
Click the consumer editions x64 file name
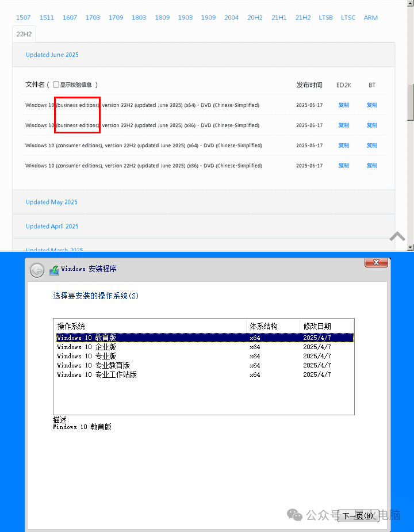pos(144,146)
